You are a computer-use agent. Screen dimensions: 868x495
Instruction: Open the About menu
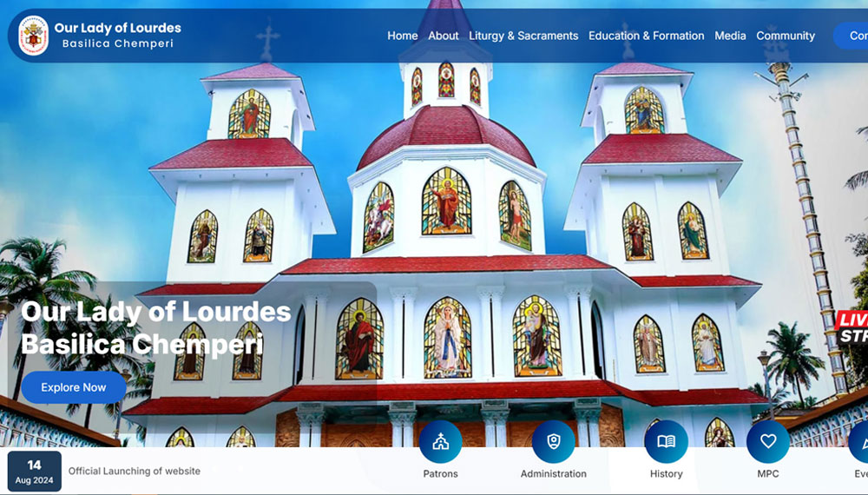(443, 36)
